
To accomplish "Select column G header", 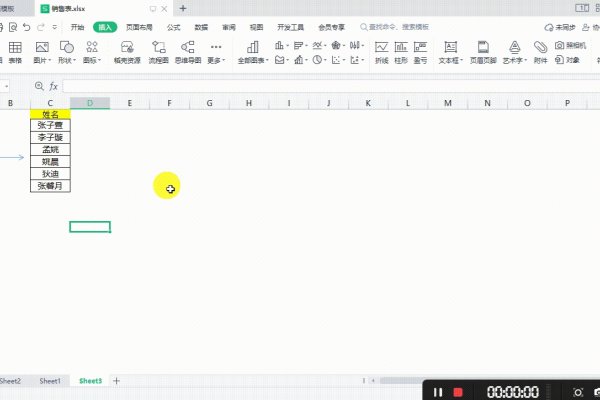I will coord(209,103).
